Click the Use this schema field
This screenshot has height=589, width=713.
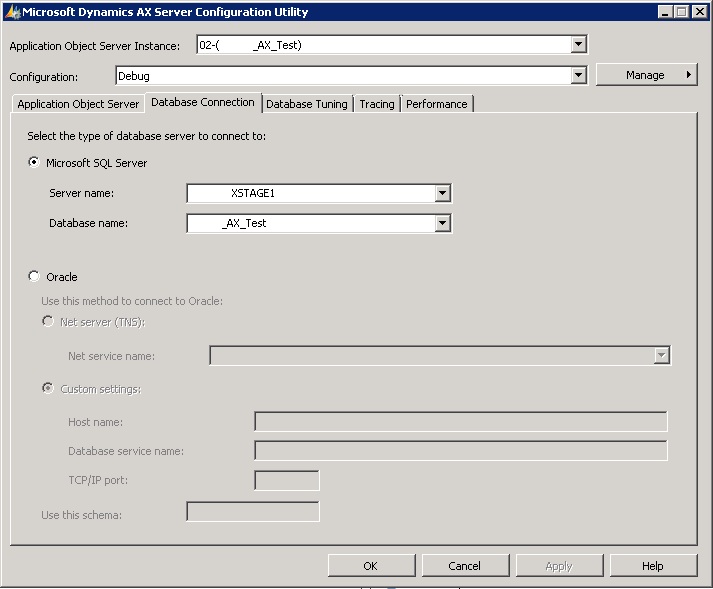click(x=253, y=512)
